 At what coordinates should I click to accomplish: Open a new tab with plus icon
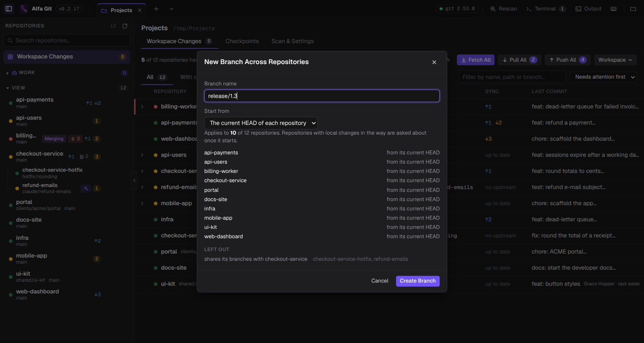pos(156,9)
